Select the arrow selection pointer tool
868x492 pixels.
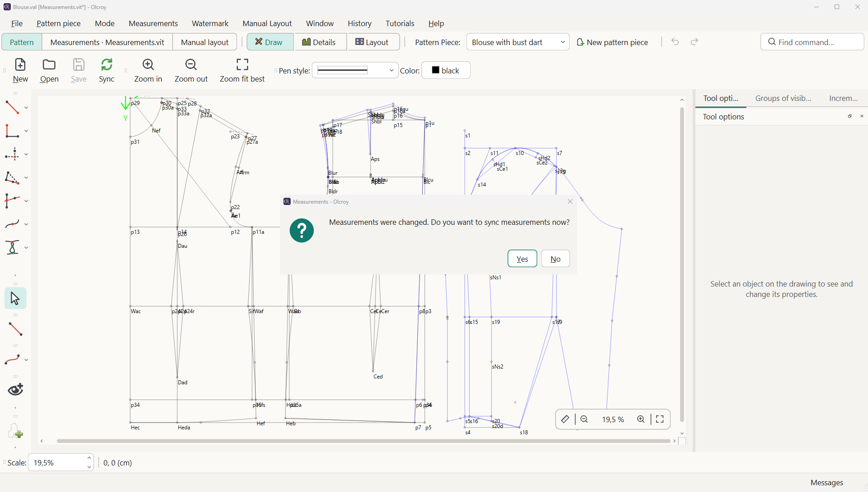[x=15, y=298]
